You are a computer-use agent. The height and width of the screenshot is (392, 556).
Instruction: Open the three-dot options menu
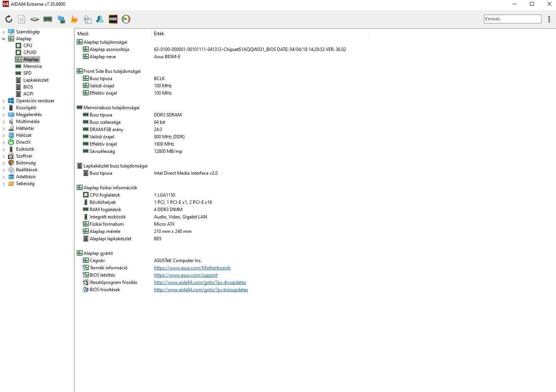[x=549, y=19]
